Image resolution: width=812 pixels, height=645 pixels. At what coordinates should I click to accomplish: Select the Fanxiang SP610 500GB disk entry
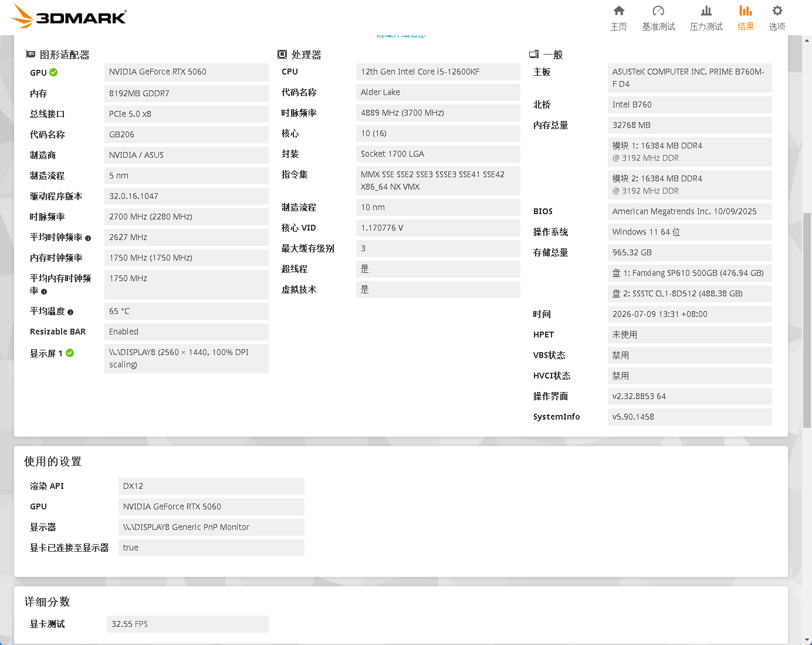[690, 273]
